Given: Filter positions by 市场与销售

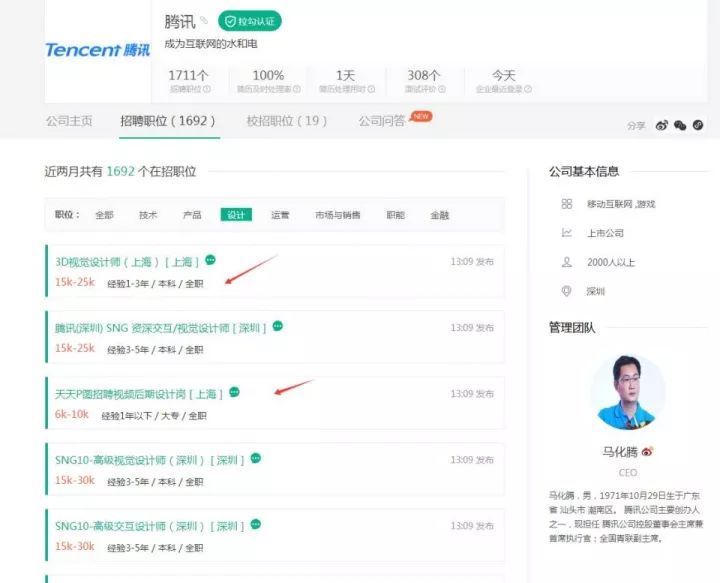Looking at the screenshot, I should pyautogui.click(x=338, y=215).
